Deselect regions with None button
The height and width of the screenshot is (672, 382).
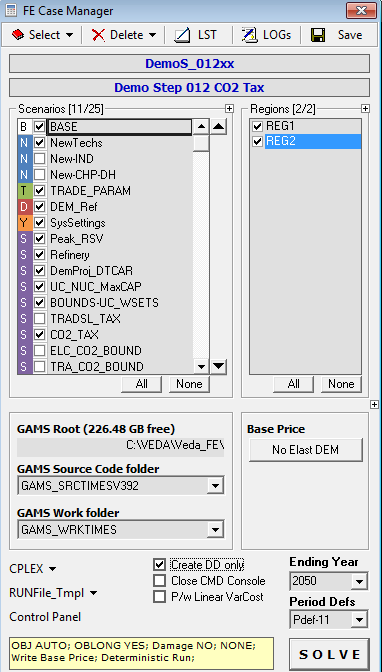pyautogui.click(x=341, y=384)
